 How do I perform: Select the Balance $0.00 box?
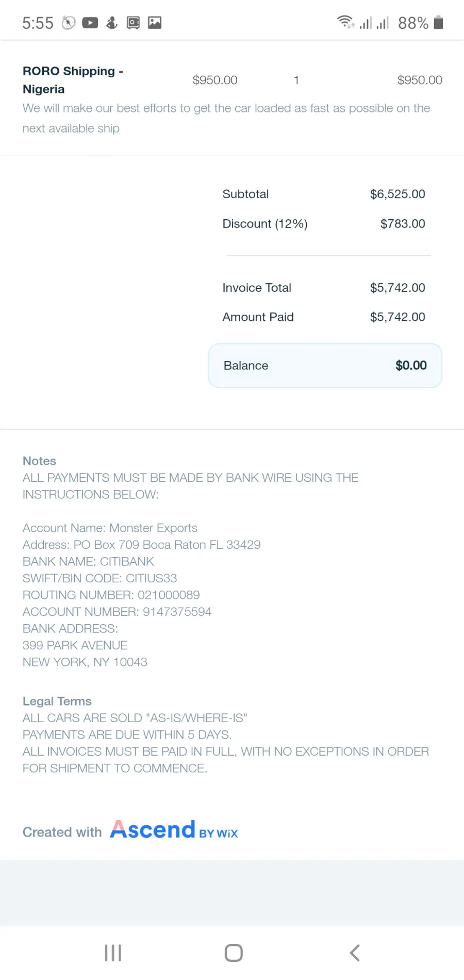coord(325,365)
